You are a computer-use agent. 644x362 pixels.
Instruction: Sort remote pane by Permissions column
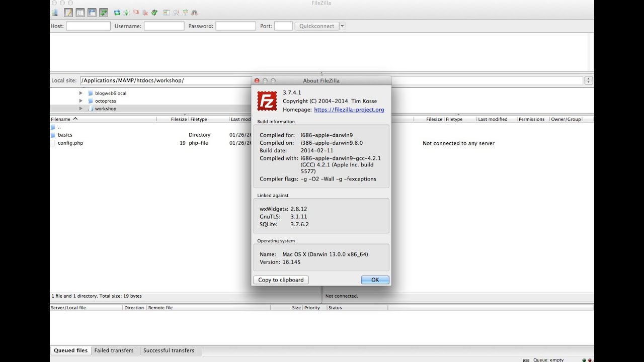click(x=533, y=119)
